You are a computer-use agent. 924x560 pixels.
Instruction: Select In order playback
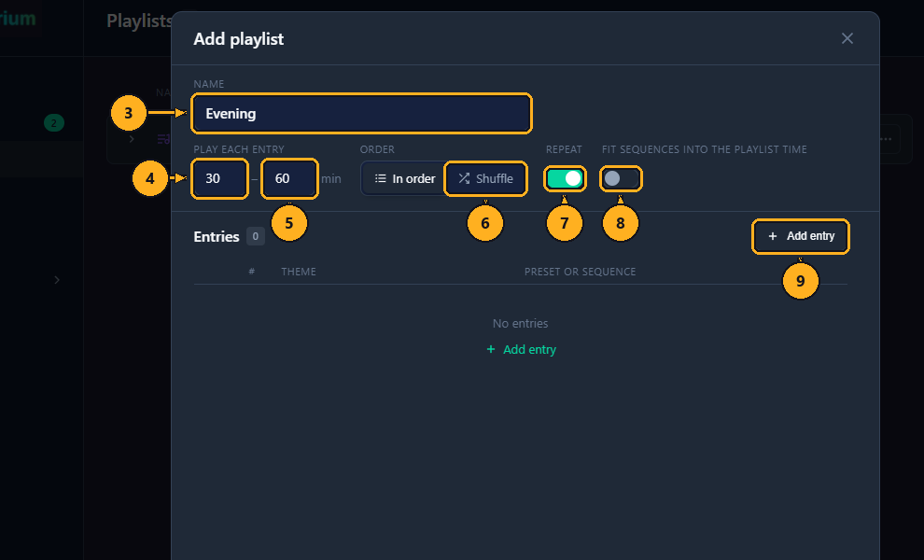[405, 178]
